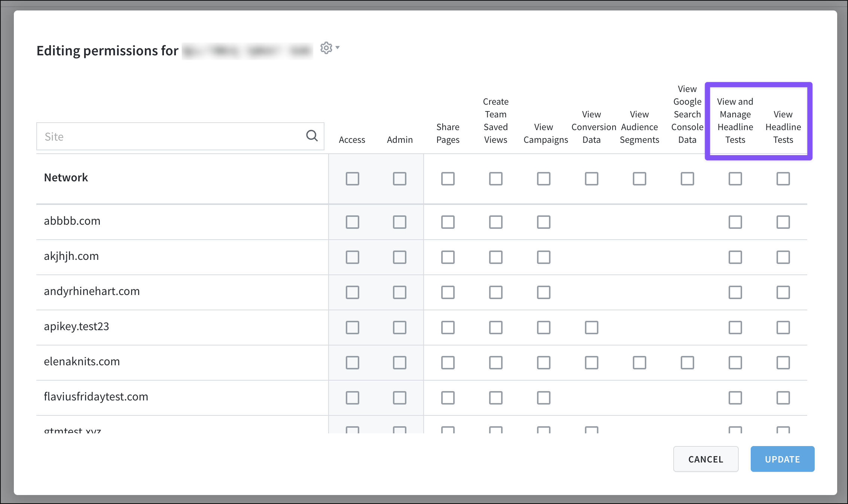
Task: Check Network View and Manage Headline Tests
Action: click(735, 179)
